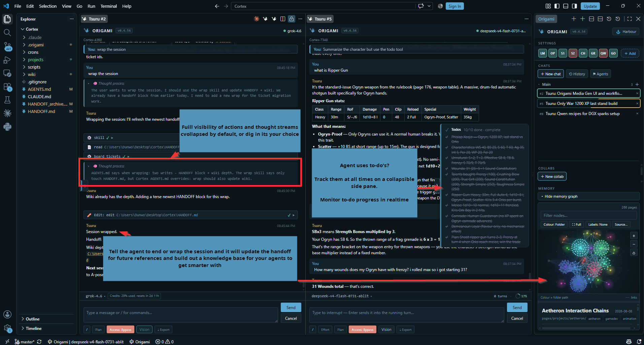The image size is (644, 345).
Task: Navigate back with the arrow in title bar
Action: point(217,6)
